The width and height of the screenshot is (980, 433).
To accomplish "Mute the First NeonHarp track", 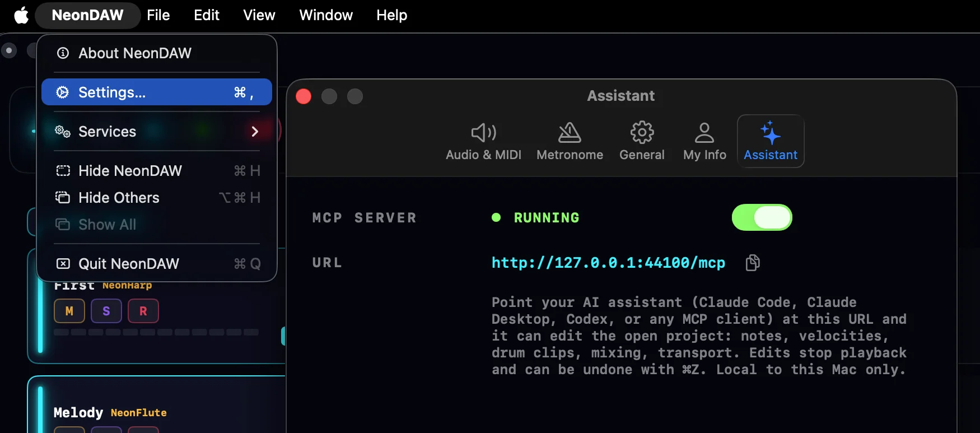I will click(69, 311).
